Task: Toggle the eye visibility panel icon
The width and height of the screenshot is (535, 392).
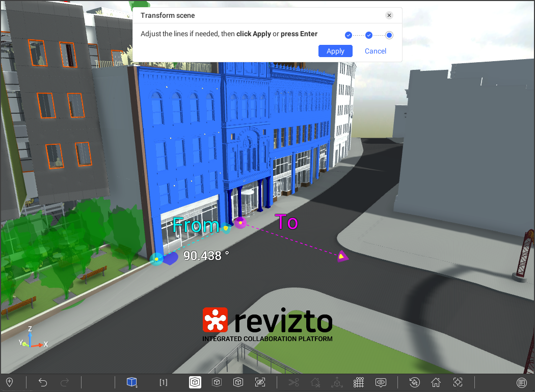Action: [x=381, y=382]
